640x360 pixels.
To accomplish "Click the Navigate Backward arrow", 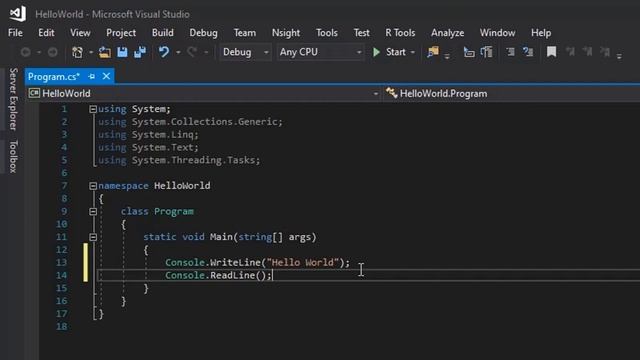I will [26, 52].
